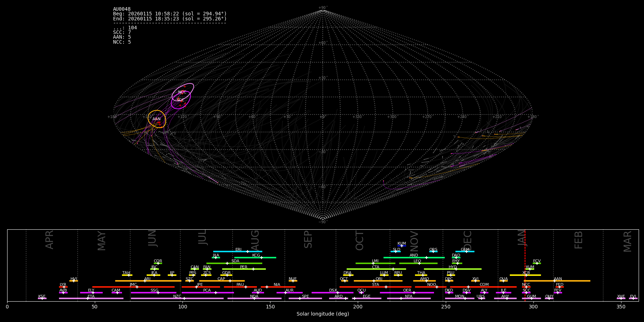Click the LEO shower label
The image size is (644, 322).
click(x=418, y=261)
